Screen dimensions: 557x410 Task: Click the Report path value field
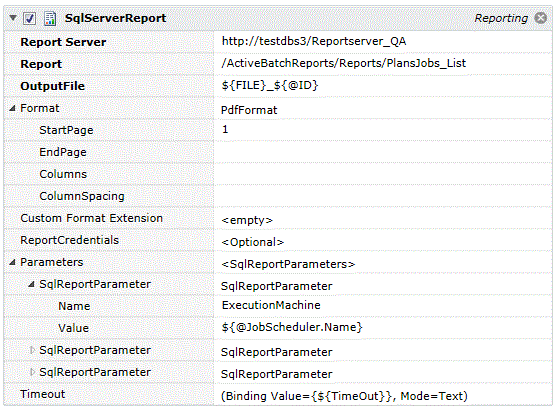(x=383, y=64)
